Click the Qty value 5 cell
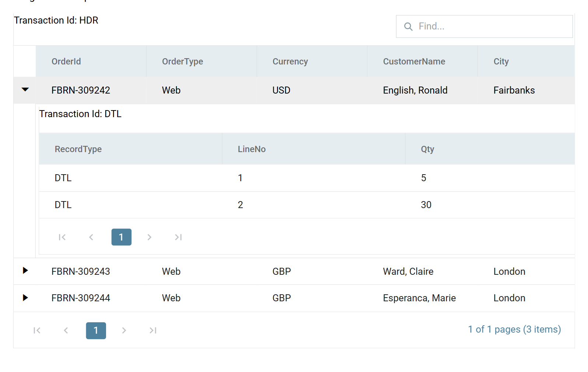 (490, 178)
